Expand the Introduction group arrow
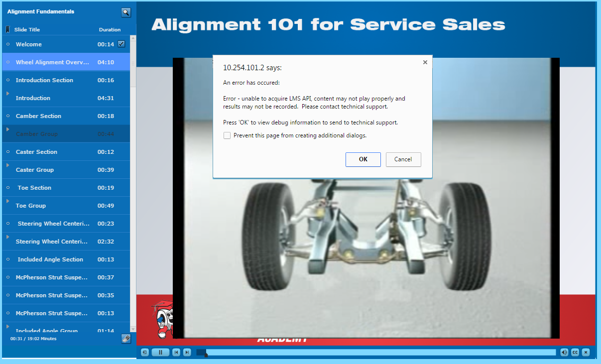Image resolution: width=601 pixels, height=364 pixels. tap(7, 94)
